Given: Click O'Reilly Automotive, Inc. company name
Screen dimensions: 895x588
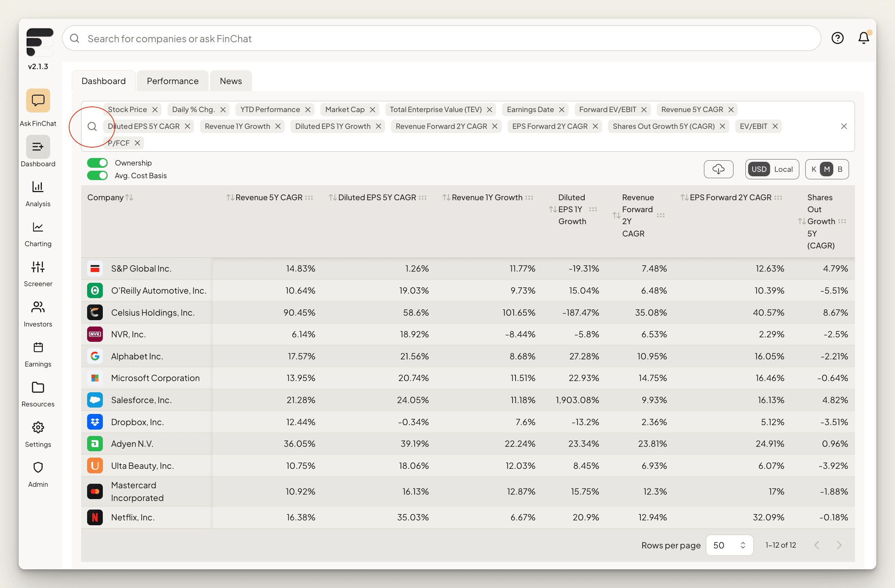Looking at the screenshot, I should click(159, 290).
